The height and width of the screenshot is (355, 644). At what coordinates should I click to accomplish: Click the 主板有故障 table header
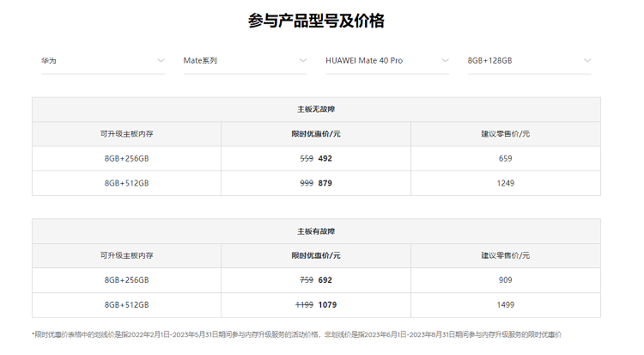coord(316,231)
